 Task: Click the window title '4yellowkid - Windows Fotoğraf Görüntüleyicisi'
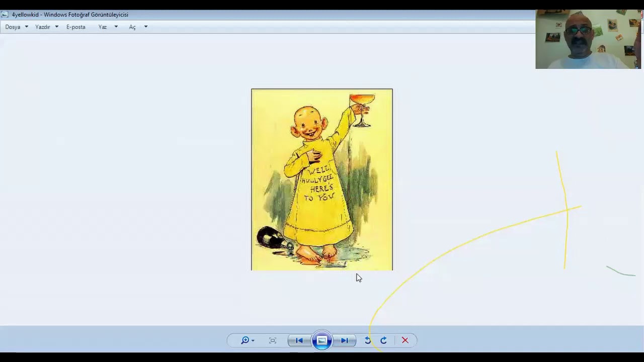70,15
